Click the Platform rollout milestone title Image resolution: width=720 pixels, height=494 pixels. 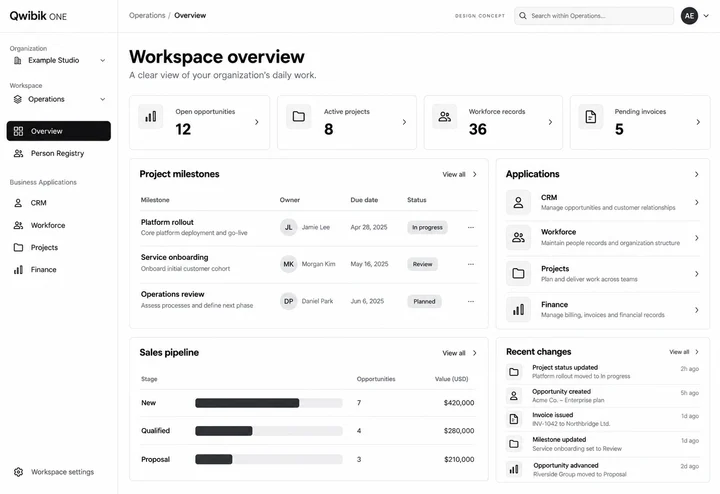pos(167,222)
